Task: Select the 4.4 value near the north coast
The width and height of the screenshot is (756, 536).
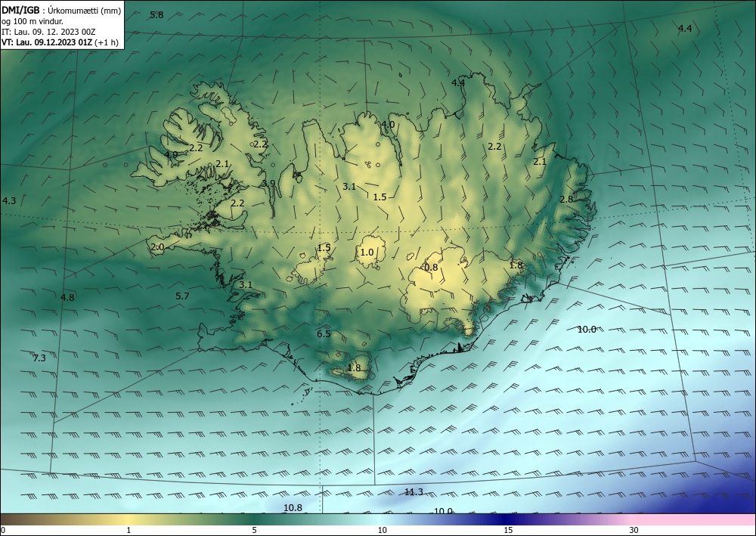Action: click(x=458, y=83)
